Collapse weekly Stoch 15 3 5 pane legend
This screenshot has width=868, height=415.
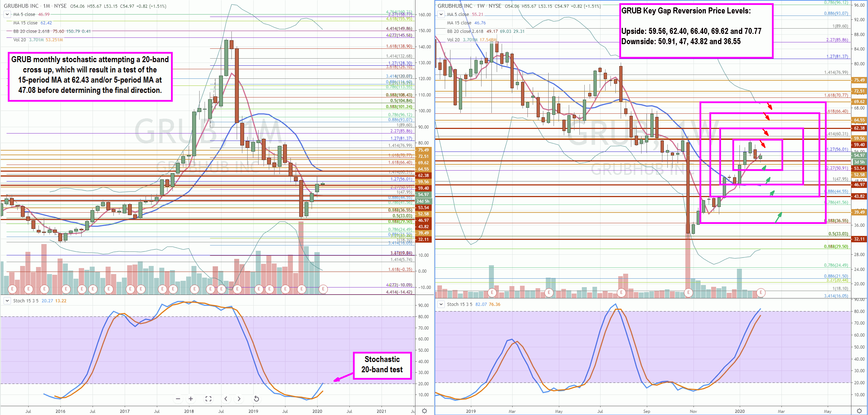[441, 304]
